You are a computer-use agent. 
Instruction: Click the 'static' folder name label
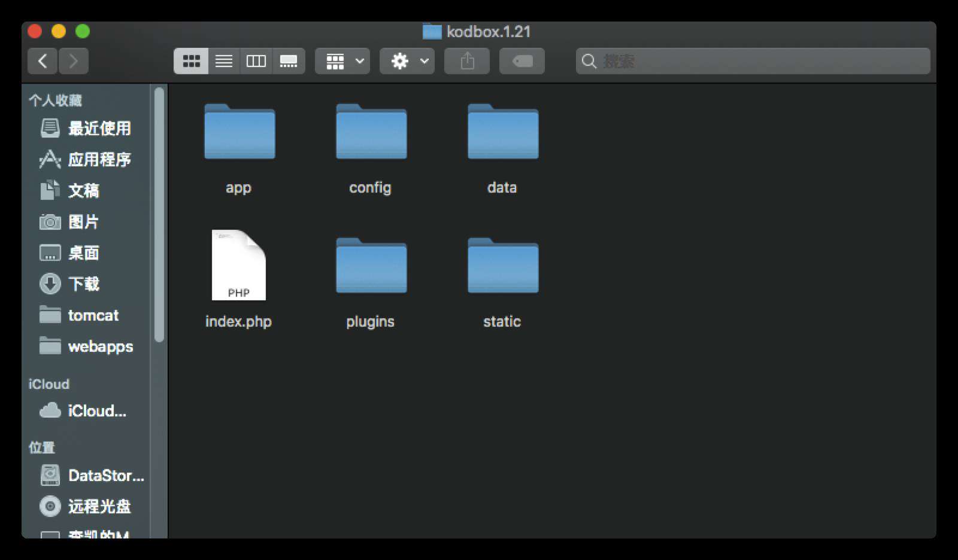click(502, 321)
